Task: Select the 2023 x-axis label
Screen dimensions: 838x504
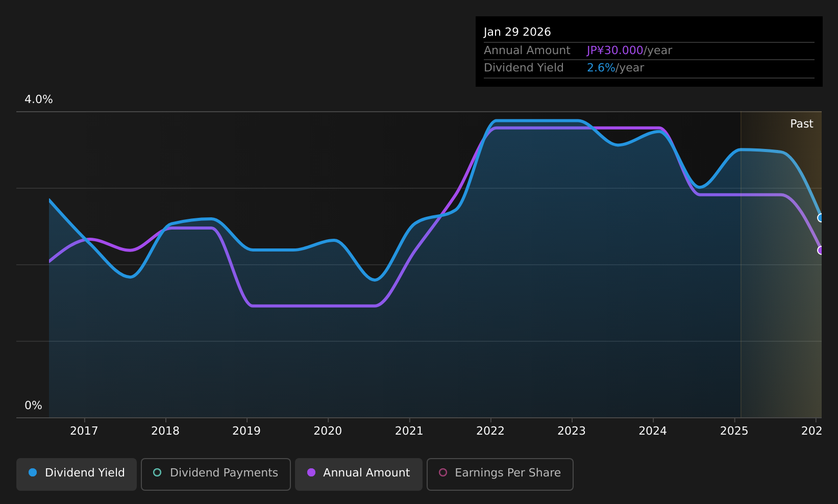Action: tap(572, 431)
